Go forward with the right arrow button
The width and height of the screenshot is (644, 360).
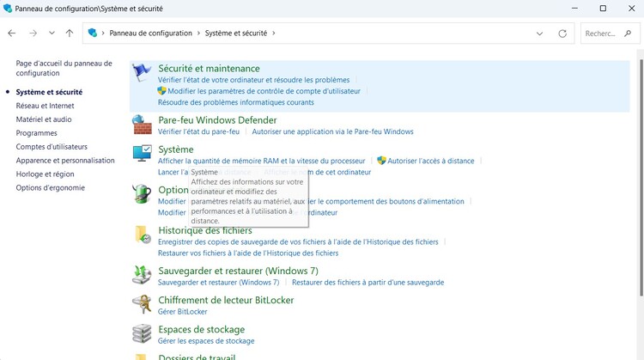pos(33,34)
